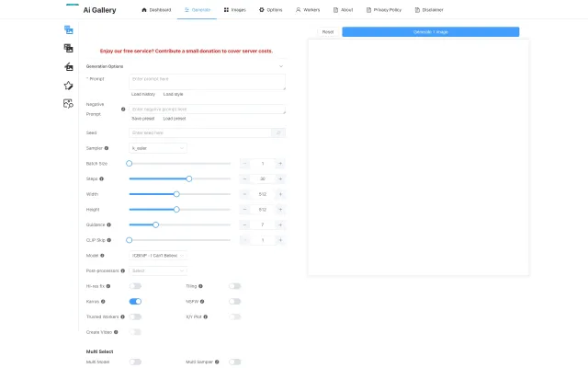Click the star rating sidebar icon
Screen dimensions: 588x368
coord(68,86)
